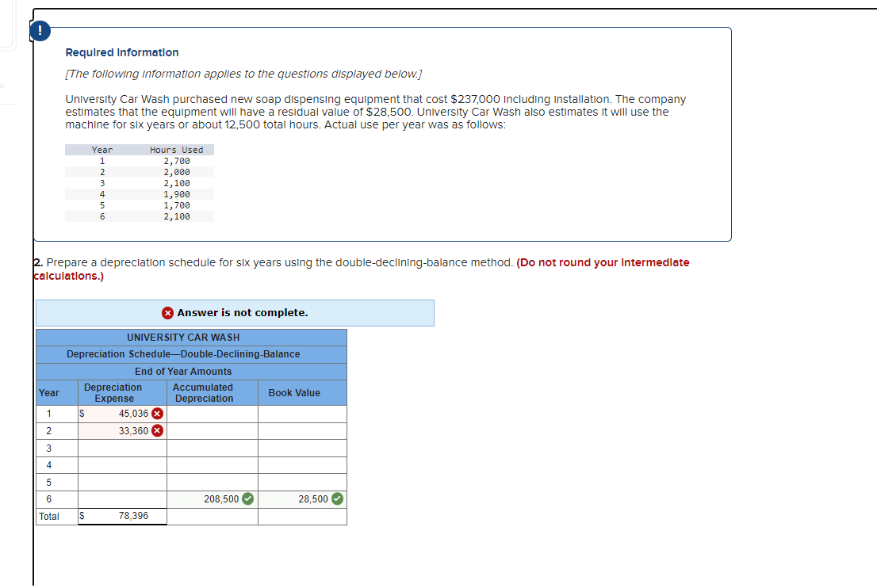
Task: Select Year 2 book value cell
Action: pyautogui.click(x=303, y=431)
